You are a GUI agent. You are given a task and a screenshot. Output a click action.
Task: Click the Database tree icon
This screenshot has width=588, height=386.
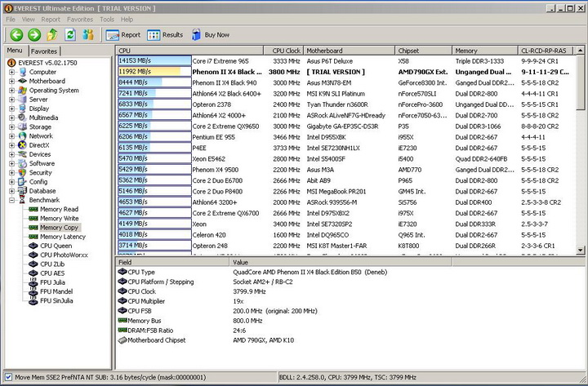click(x=23, y=191)
